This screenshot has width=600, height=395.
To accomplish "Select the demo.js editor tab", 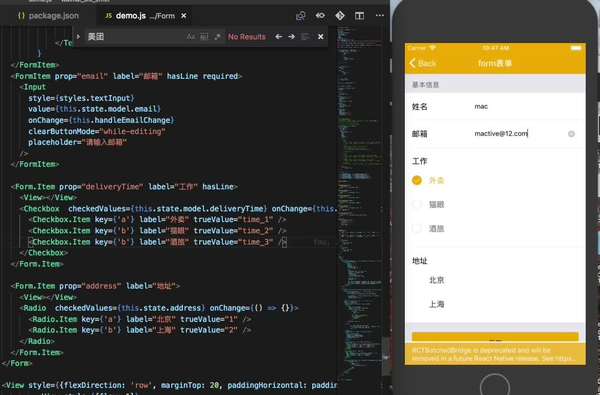I will (x=145, y=16).
